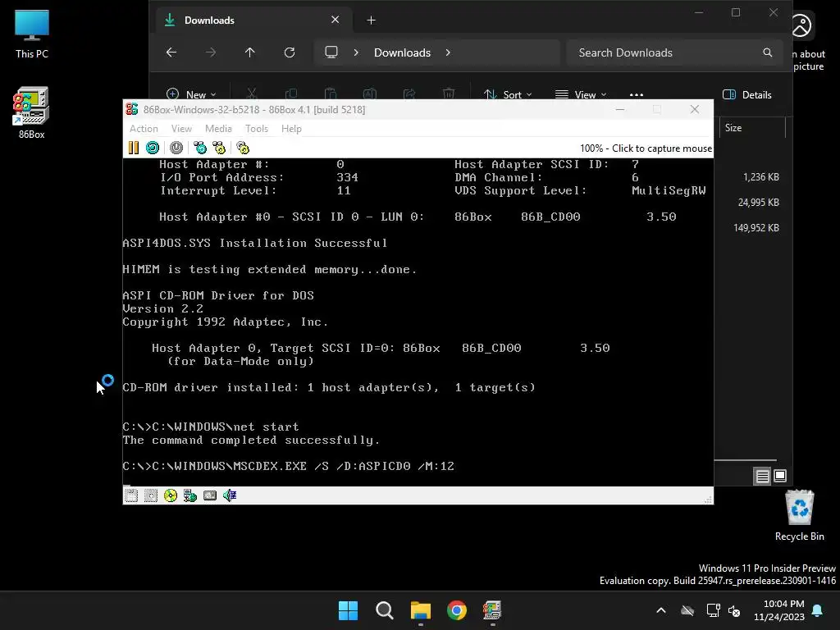Open File Explorer from the taskbar
Screen dimensions: 840x630
421,610
